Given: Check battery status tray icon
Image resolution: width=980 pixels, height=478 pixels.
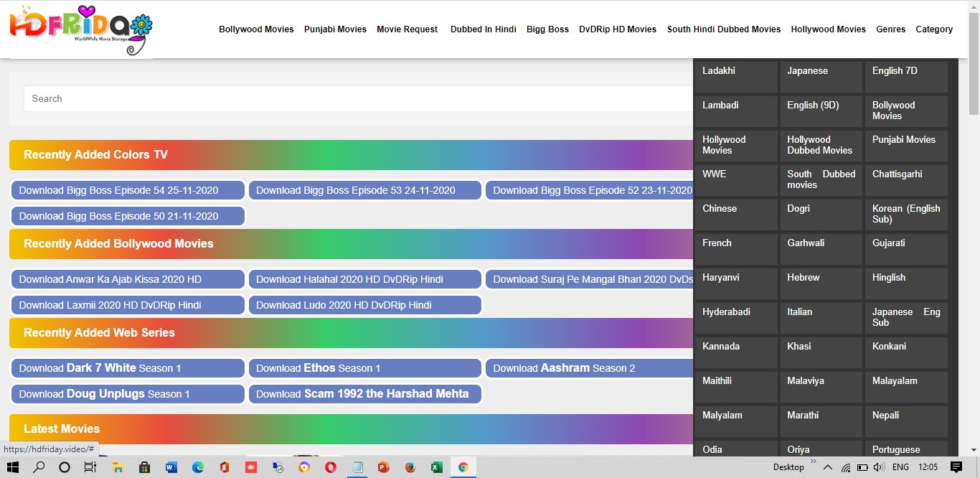Looking at the screenshot, I should (x=863, y=468).
